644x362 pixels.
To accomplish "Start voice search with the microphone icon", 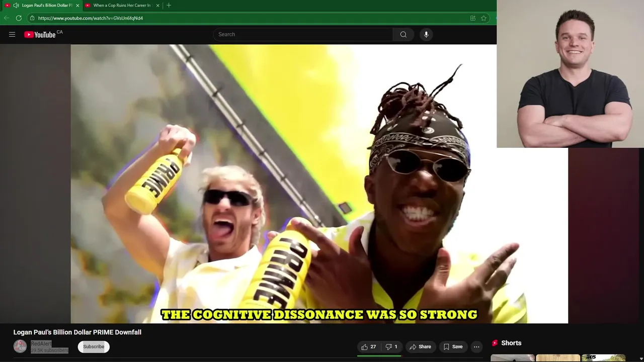I will [426, 34].
